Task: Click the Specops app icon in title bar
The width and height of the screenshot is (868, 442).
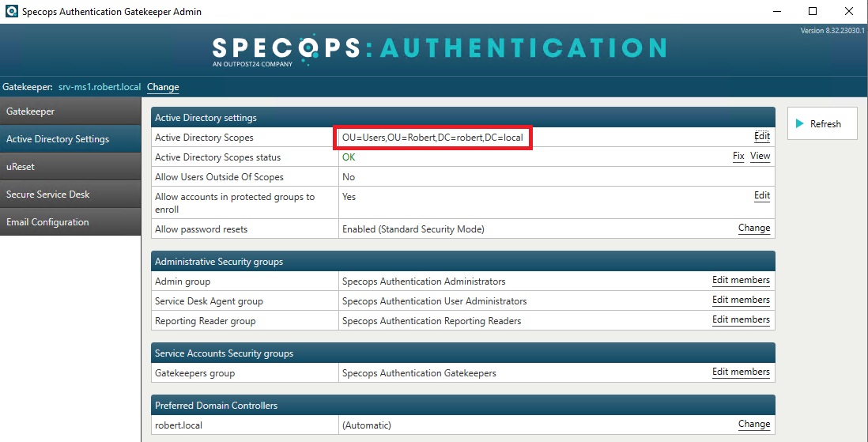Action: 10,11
